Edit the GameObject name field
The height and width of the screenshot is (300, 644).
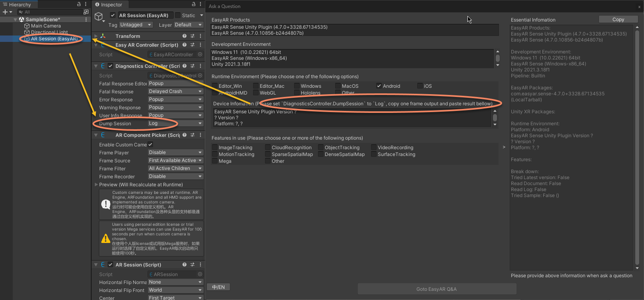145,15
